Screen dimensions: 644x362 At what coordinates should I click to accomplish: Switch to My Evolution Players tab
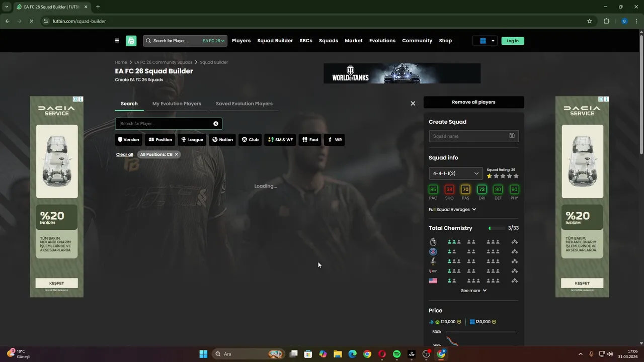point(177,104)
